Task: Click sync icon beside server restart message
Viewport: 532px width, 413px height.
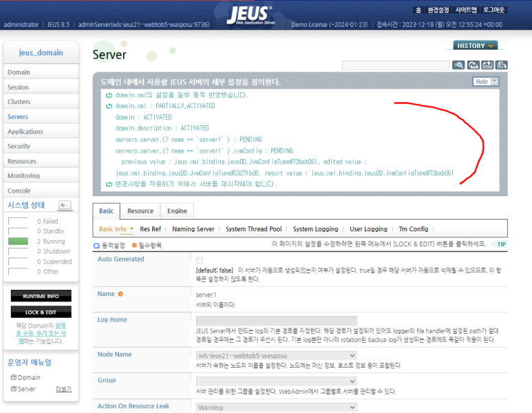Action: click(109, 184)
